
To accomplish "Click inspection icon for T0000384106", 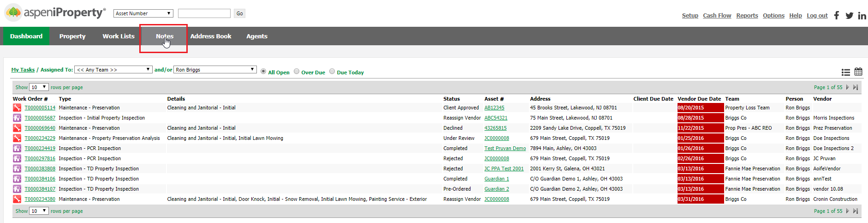I will [17, 179].
